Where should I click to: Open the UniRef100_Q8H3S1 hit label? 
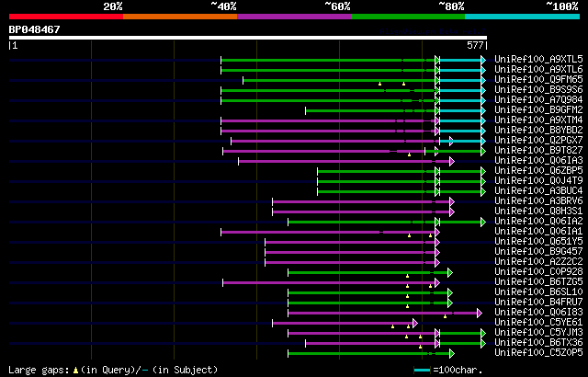click(x=538, y=211)
